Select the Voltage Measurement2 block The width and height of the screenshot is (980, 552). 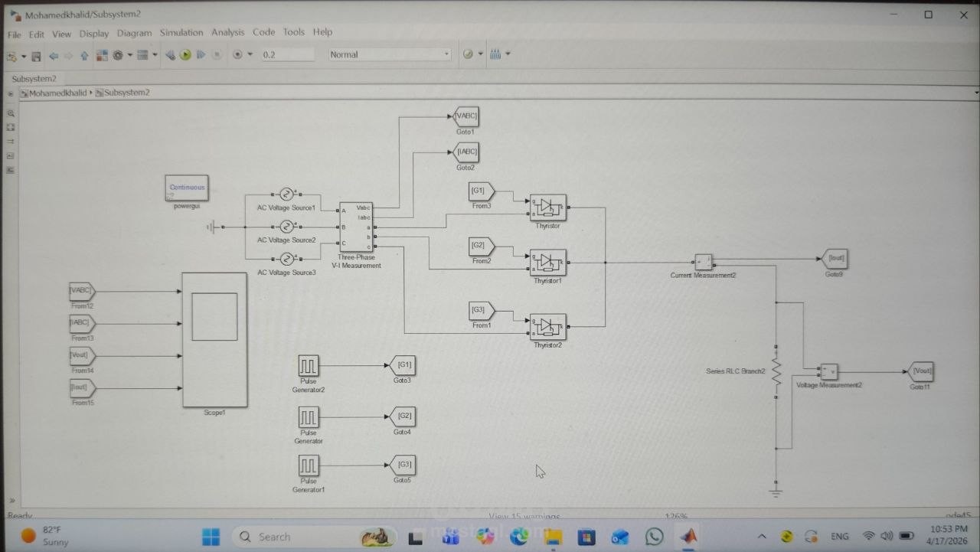(x=829, y=372)
